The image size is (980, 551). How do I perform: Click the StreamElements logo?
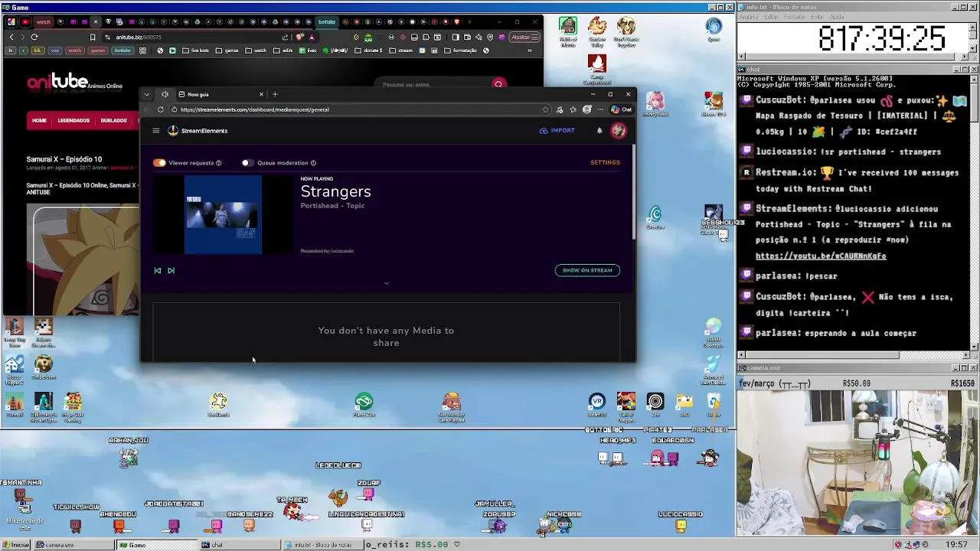[x=198, y=131]
